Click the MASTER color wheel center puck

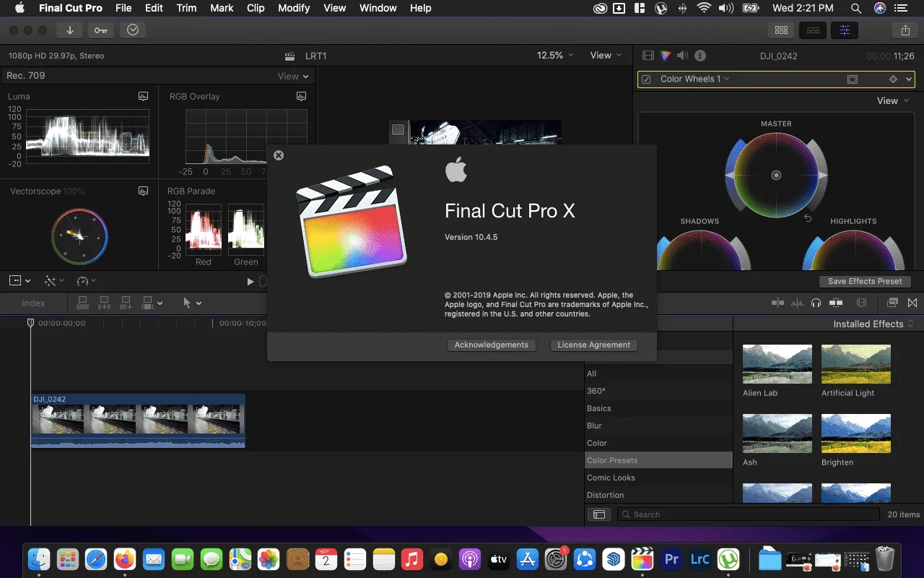776,175
